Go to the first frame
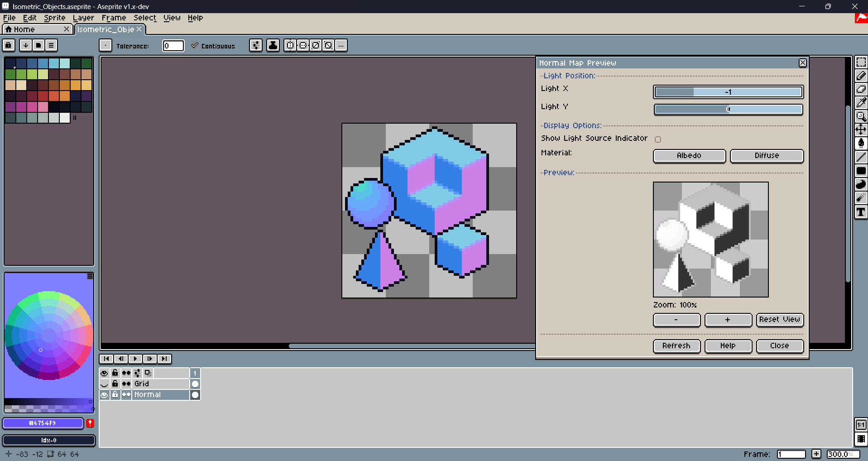The width and height of the screenshot is (868, 461). pos(106,359)
